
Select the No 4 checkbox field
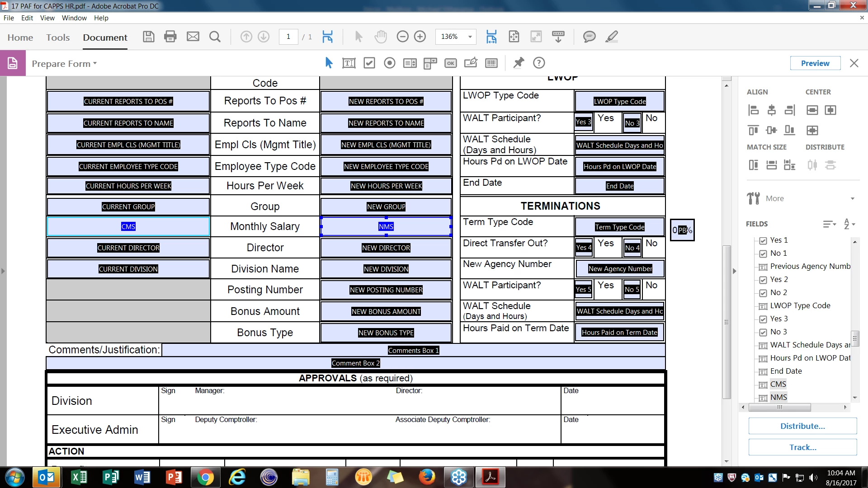[632, 248]
